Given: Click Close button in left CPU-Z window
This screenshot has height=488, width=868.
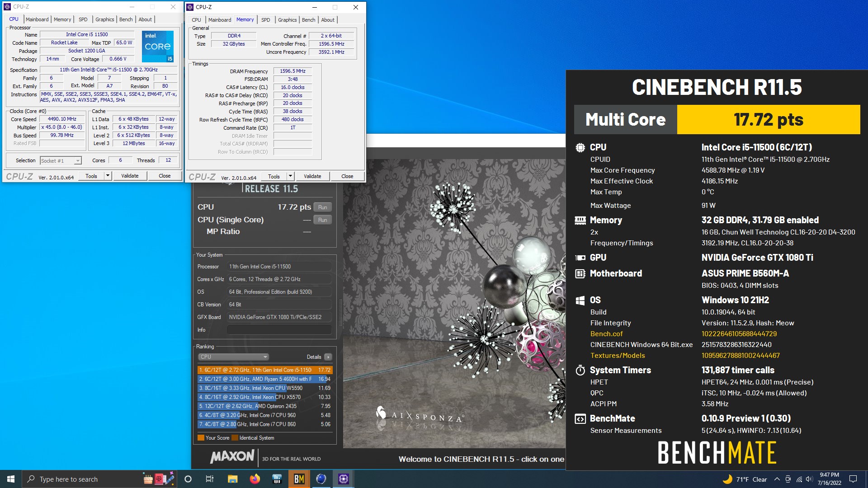Looking at the screenshot, I should pos(165,176).
